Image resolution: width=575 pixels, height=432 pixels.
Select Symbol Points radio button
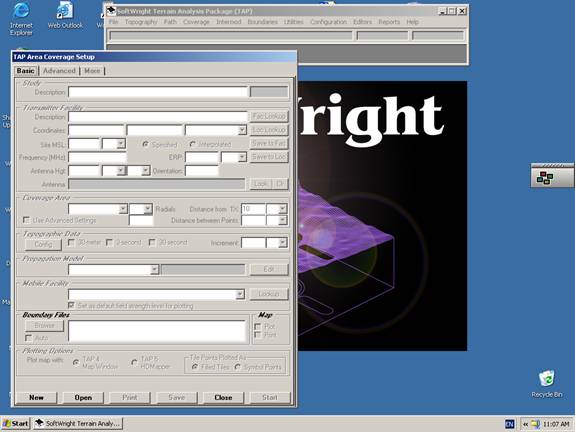point(238,367)
